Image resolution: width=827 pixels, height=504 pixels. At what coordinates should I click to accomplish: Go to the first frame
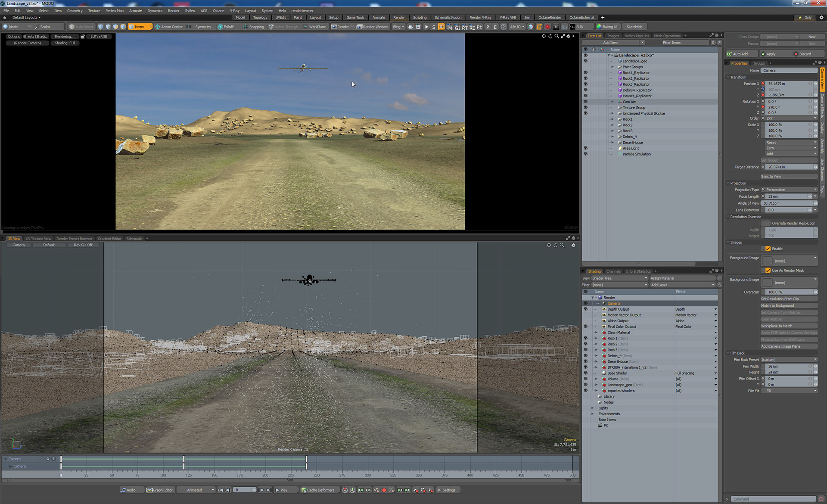[221, 490]
